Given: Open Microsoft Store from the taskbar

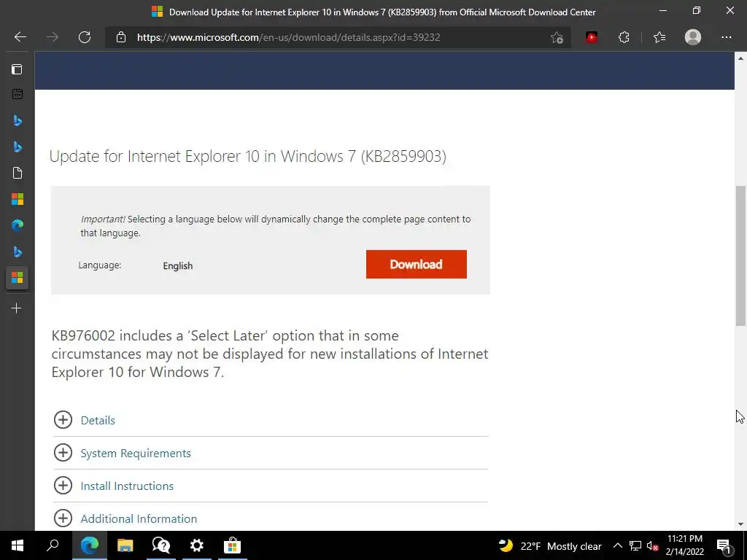Looking at the screenshot, I should coord(233,545).
